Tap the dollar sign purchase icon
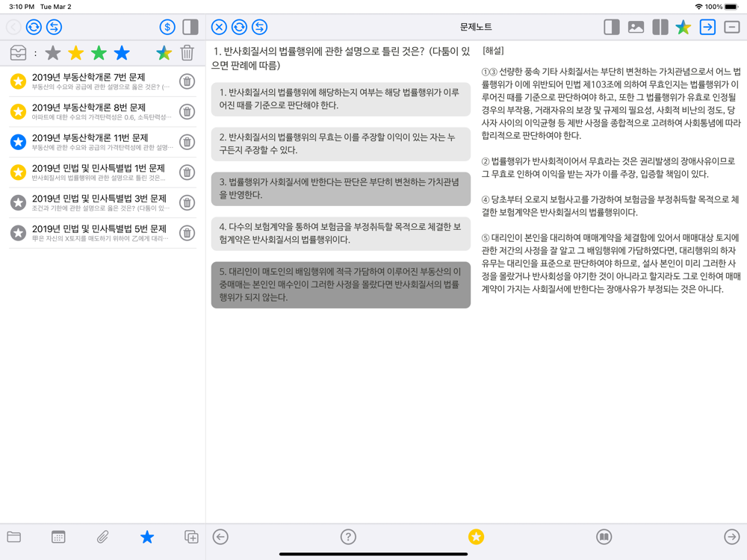This screenshot has width=747, height=560. click(167, 27)
